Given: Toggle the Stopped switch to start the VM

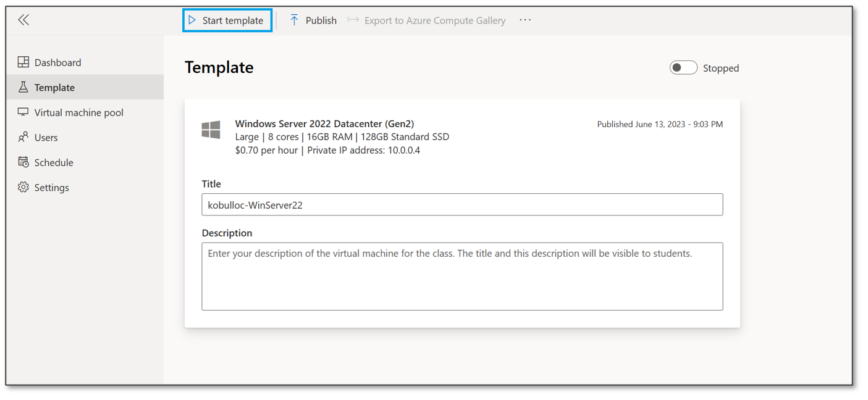Looking at the screenshot, I should [683, 68].
